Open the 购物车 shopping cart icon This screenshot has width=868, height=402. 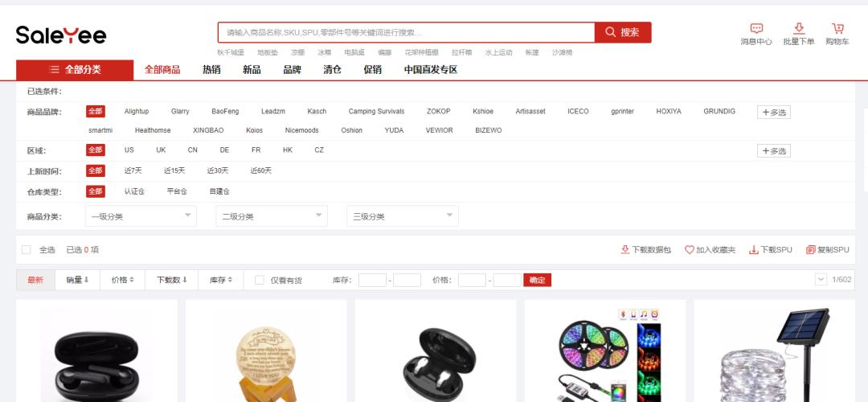(837, 28)
